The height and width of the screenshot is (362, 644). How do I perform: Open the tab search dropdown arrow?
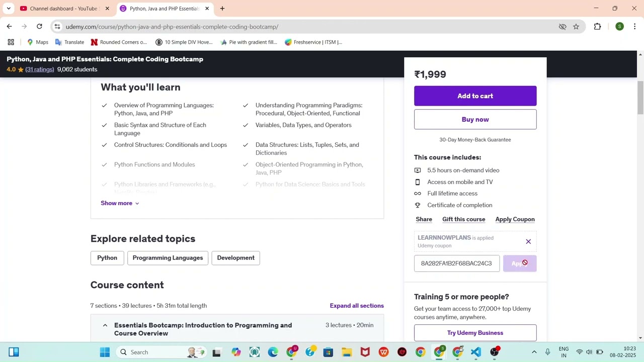(x=9, y=9)
